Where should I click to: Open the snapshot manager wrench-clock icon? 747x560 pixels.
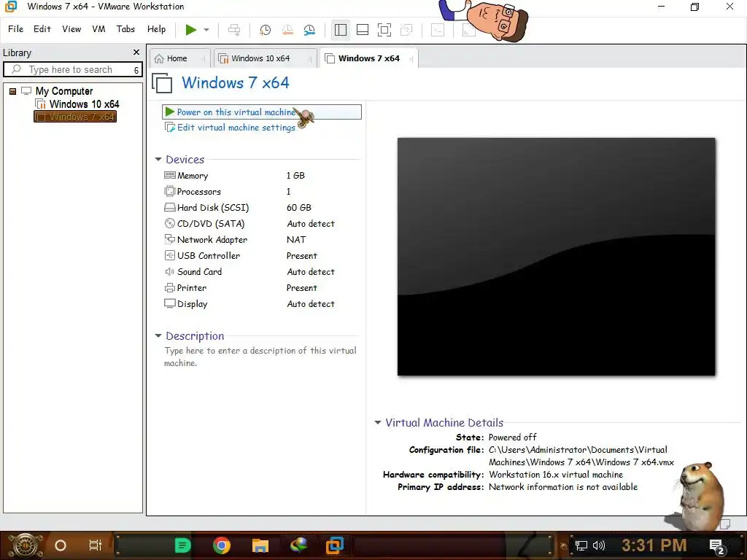[x=309, y=30]
